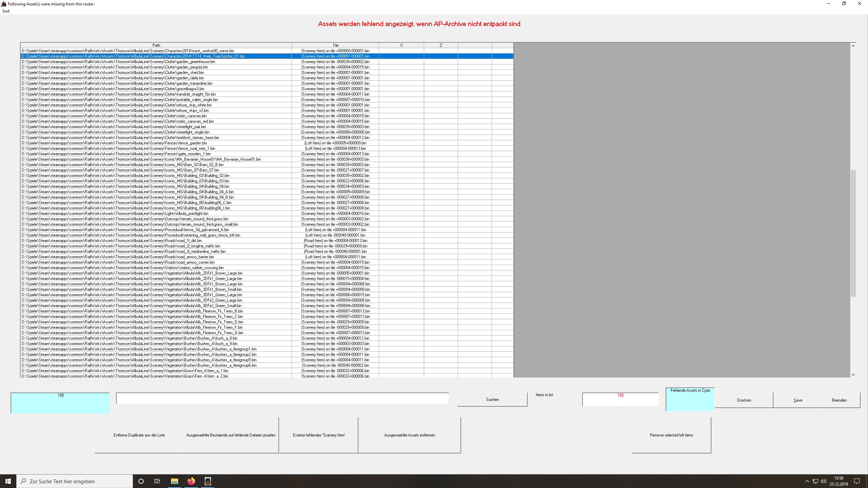
Task: Click the RailWorks tool taskbar icon
Action: coord(208,481)
